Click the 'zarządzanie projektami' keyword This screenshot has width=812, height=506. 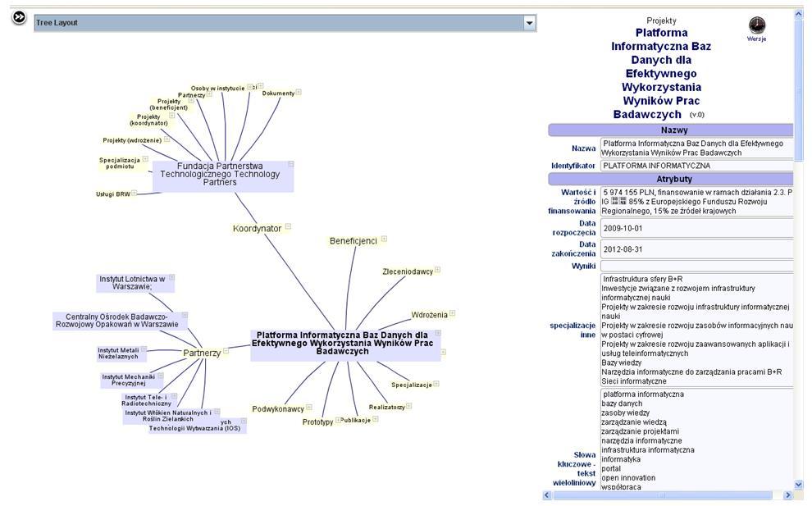(640, 431)
